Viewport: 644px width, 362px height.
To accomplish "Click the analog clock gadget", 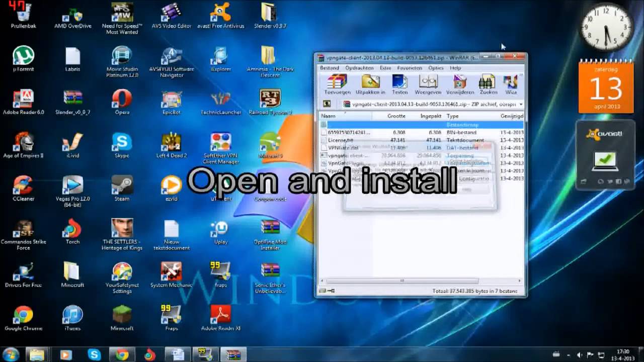I will coord(607,28).
